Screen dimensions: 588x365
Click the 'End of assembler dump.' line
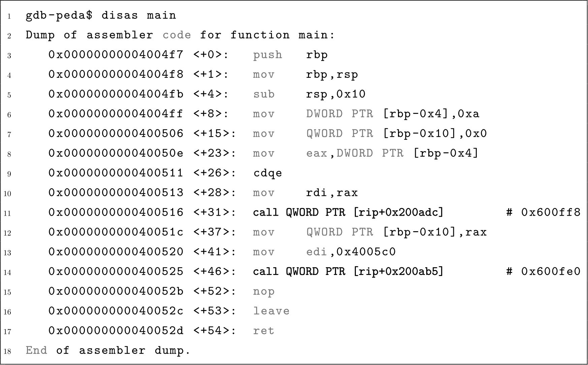pyautogui.click(x=108, y=351)
